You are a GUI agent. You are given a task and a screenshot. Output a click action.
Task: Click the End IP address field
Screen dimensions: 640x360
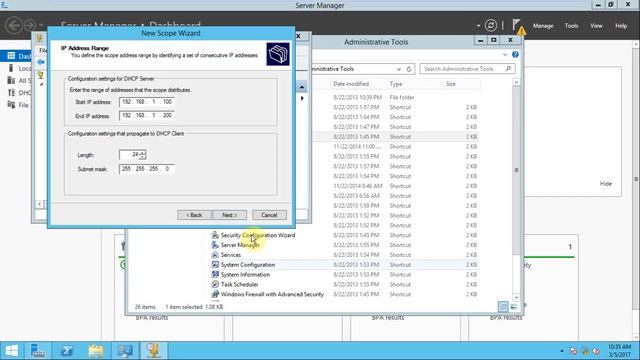(x=147, y=116)
